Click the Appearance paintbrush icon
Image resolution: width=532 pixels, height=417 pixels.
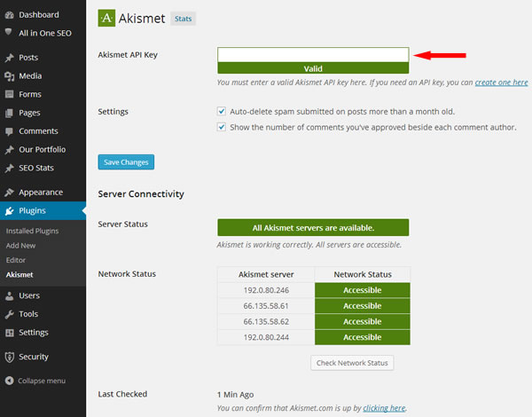(x=9, y=193)
